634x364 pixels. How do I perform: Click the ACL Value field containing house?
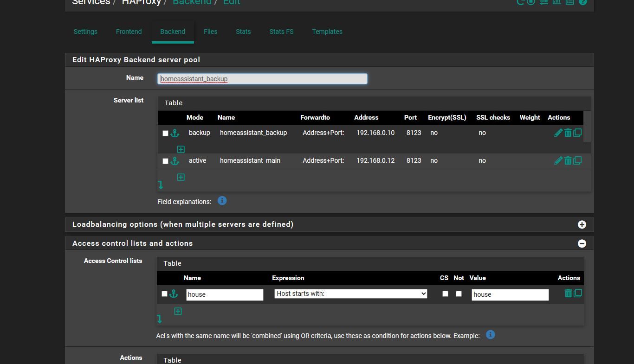click(510, 294)
